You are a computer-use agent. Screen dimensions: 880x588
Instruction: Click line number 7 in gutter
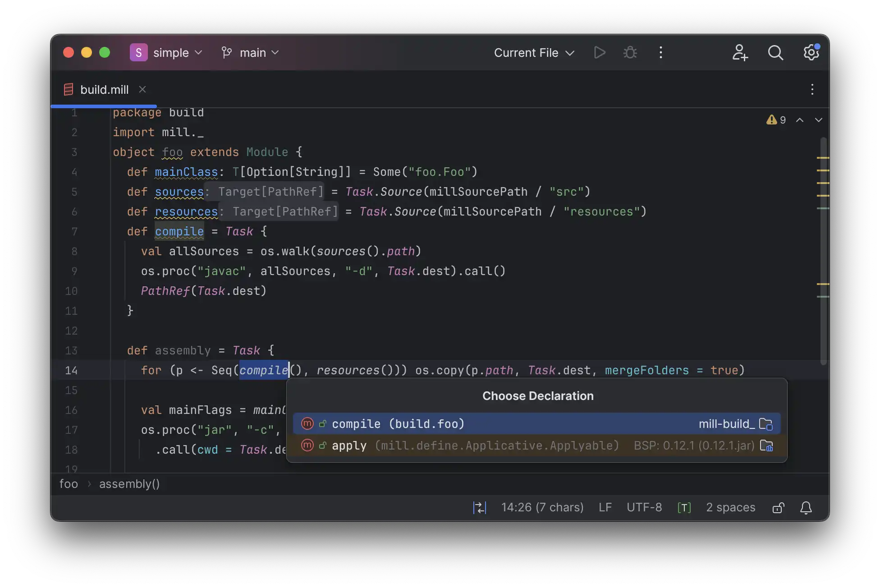point(74,231)
